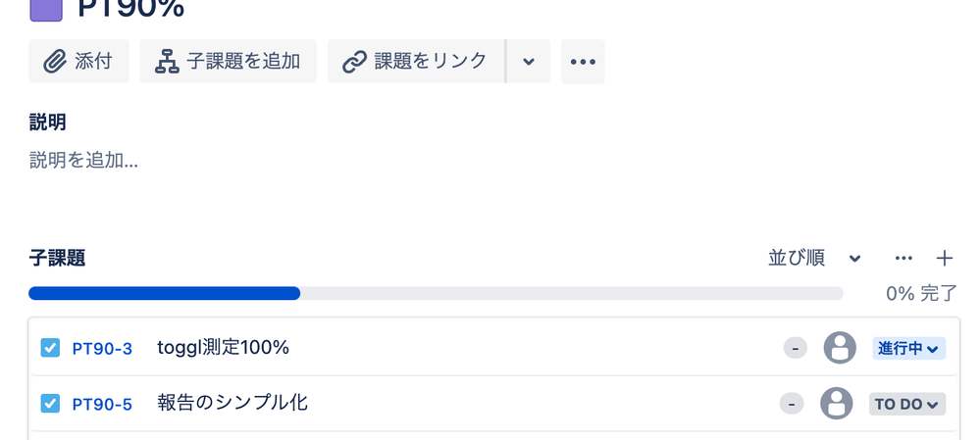Open the PT90-5 issue link
Screen dimensions: 980x440
tap(102, 404)
